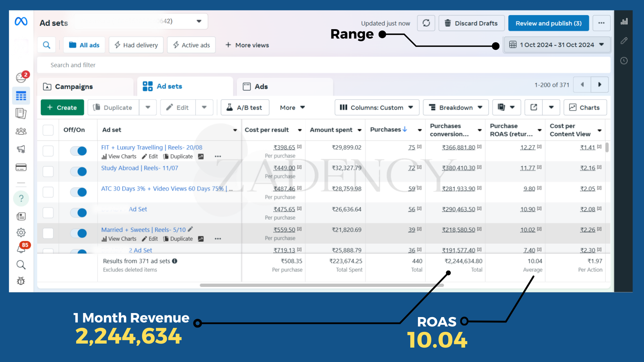The width and height of the screenshot is (644, 362).
Task: Check the select-all header checkbox
Action: coord(48,130)
